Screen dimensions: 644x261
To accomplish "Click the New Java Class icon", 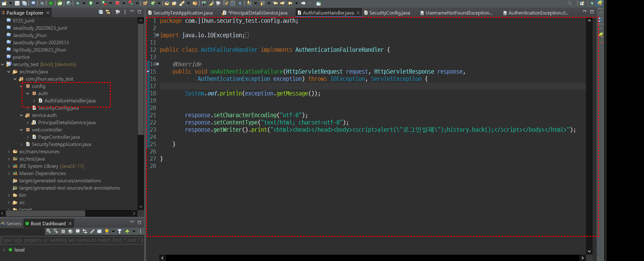I will [153, 3].
